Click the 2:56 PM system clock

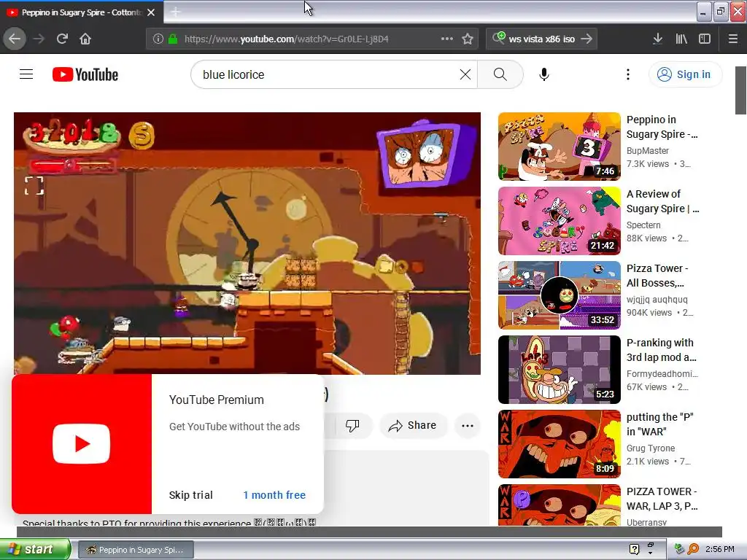click(x=719, y=549)
